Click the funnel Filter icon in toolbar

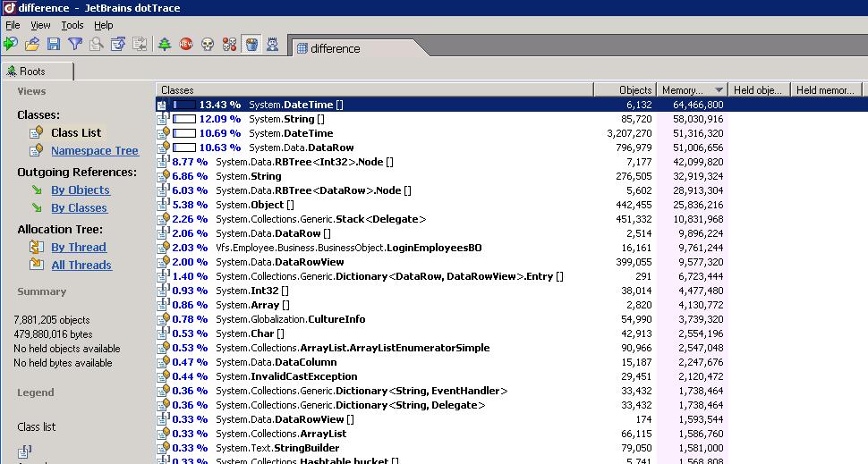(75, 44)
